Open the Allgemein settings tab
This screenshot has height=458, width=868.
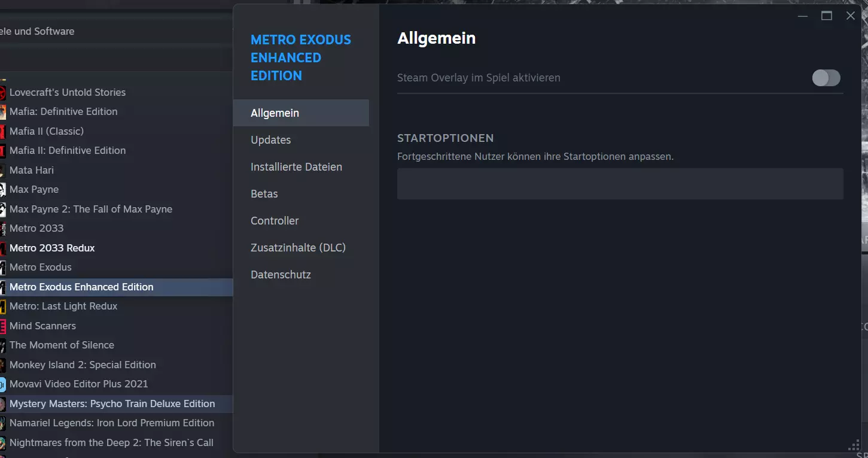point(301,113)
